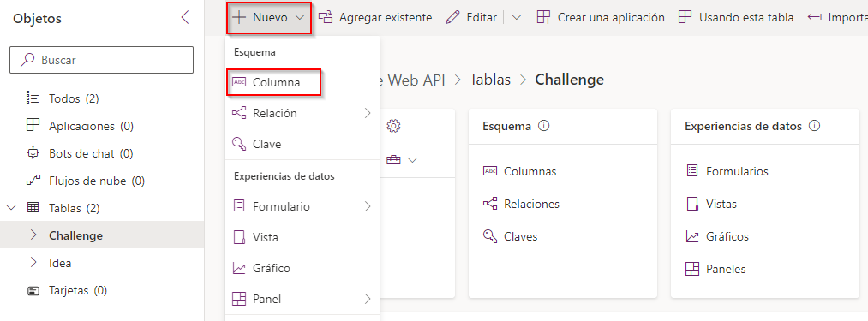Click info icon next to Experiencias de datos
This screenshot has width=868, height=321.
coord(814,126)
